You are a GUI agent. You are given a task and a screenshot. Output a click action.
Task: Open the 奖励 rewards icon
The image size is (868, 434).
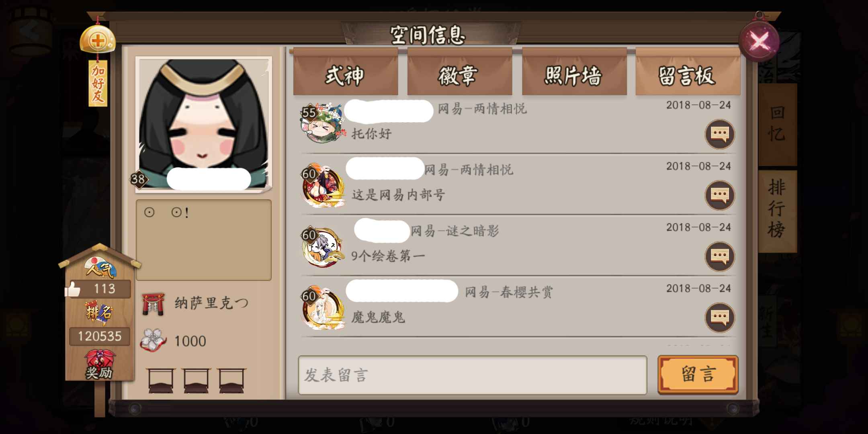(x=99, y=364)
